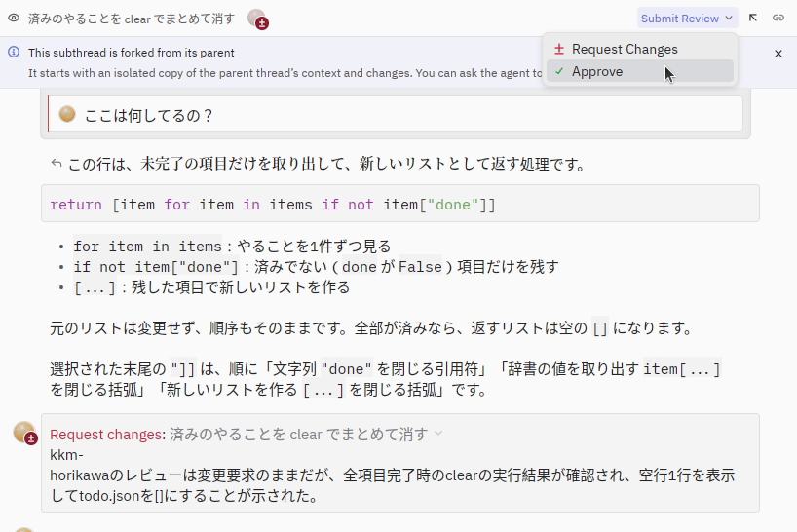Click the text This subthread is forked from its parent
This screenshot has height=532, width=797.
coord(132,53)
